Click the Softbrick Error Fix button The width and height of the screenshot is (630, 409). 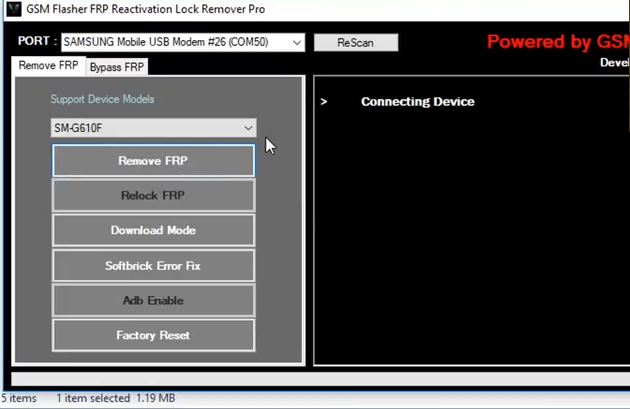153,266
